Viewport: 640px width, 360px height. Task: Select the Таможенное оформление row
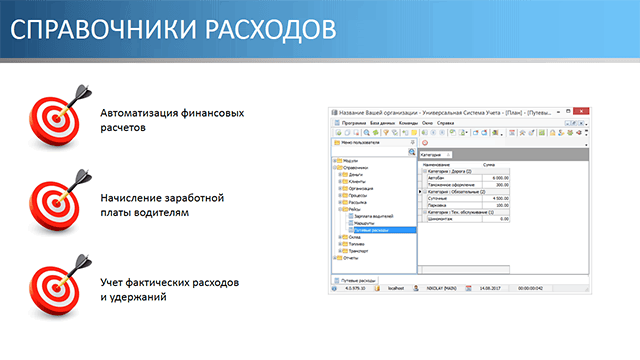point(468,185)
